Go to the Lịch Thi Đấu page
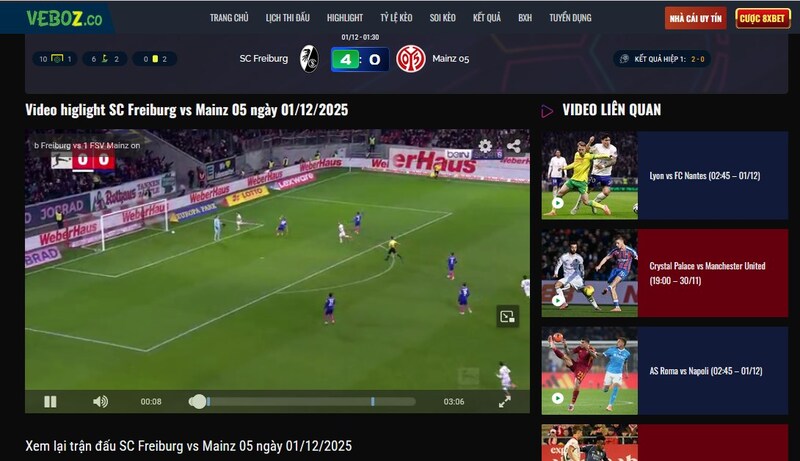Screen dimensions: 800x461 [x=288, y=18]
